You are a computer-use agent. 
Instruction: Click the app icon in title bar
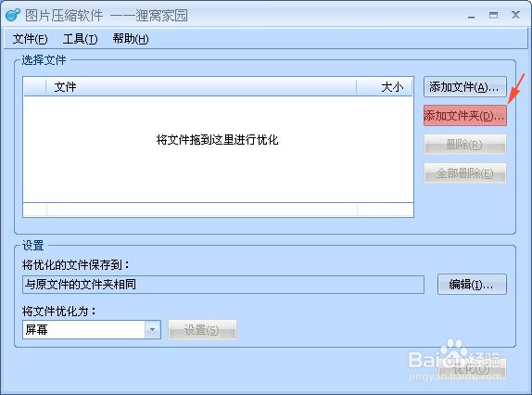click(x=13, y=15)
